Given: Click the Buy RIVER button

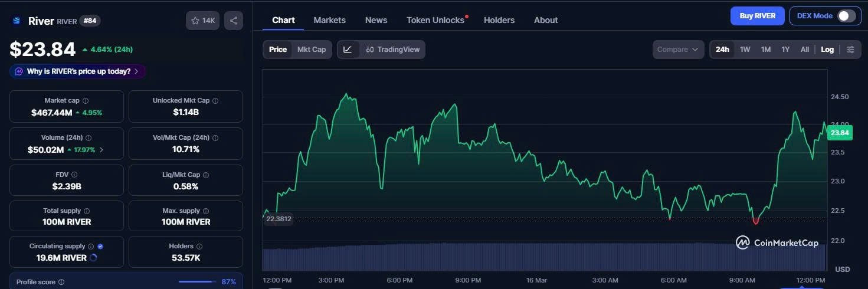Looking at the screenshot, I should [x=757, y=16].
